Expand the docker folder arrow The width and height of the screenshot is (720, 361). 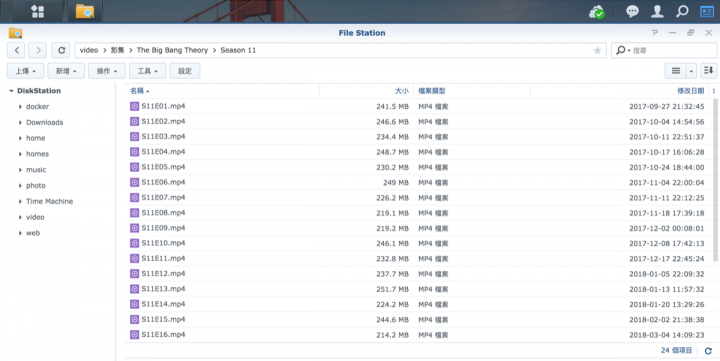tap(20, 107)
